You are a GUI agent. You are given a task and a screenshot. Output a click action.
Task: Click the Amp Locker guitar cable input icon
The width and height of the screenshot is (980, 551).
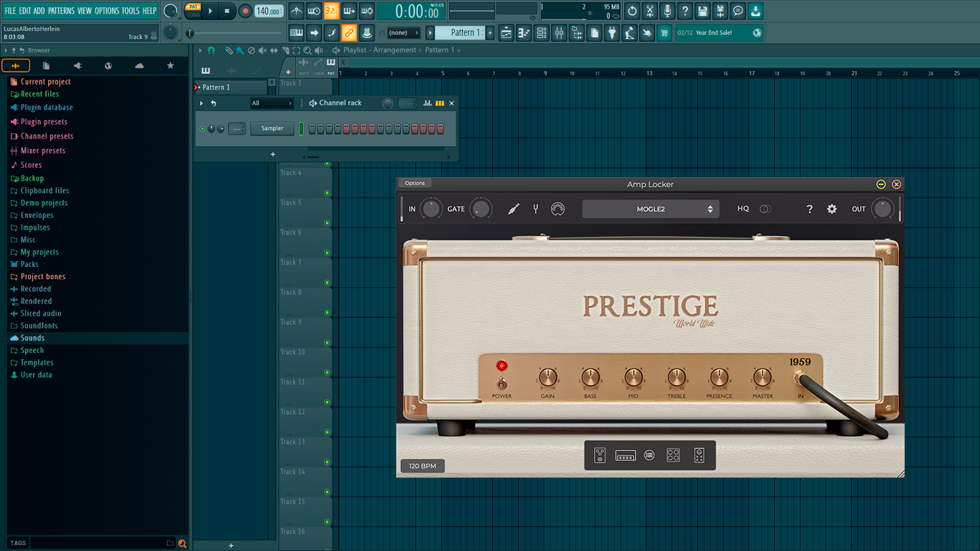point(513,209)
